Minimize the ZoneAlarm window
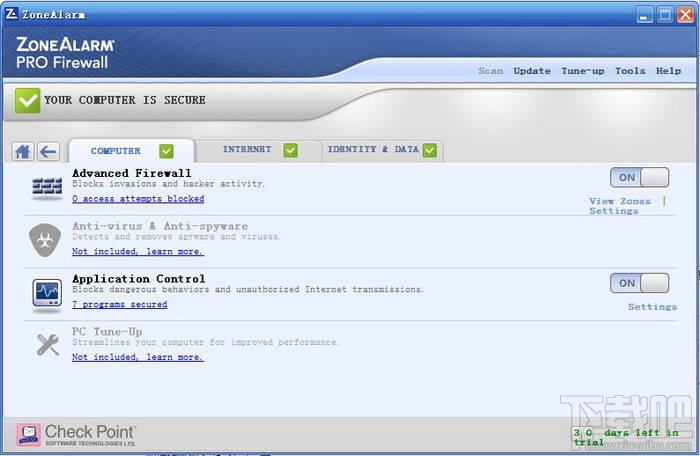This screenshot has height=456, width=700. (x=644, y=14)
